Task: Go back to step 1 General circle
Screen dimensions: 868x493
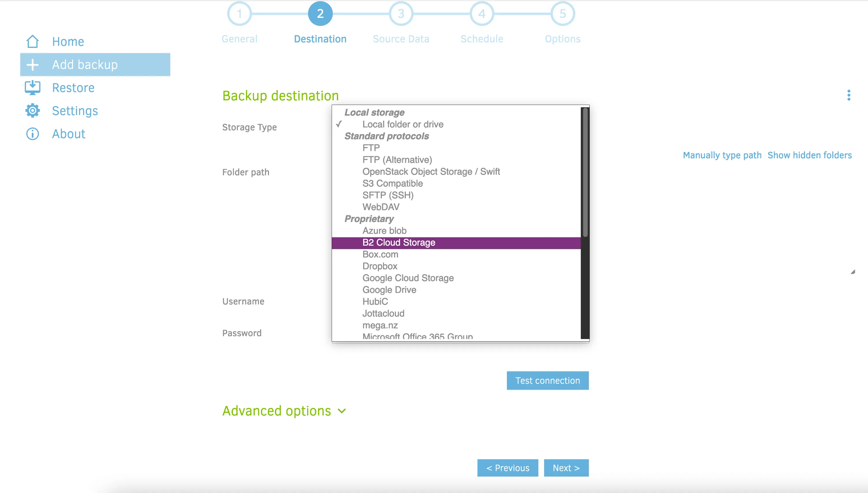Action: tap(240, 14)
